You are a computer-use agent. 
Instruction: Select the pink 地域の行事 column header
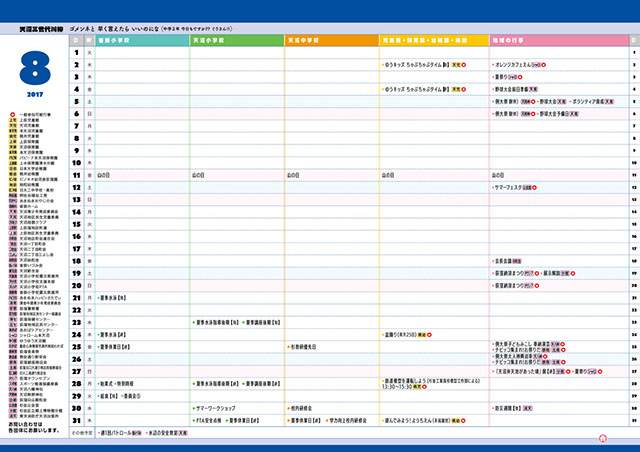(559, 40)
